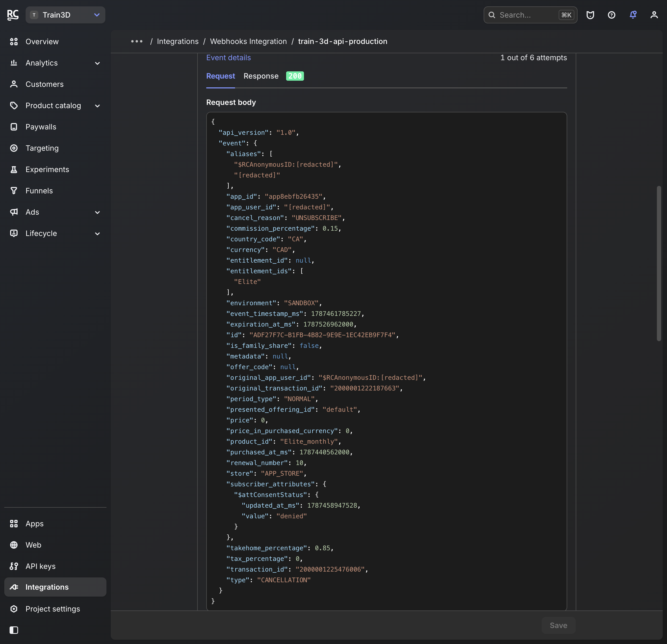The height and width of the screenshot is (644, 667).
Task: Click the "1 out of 6 attempts" text
Action: coord(533,58)
